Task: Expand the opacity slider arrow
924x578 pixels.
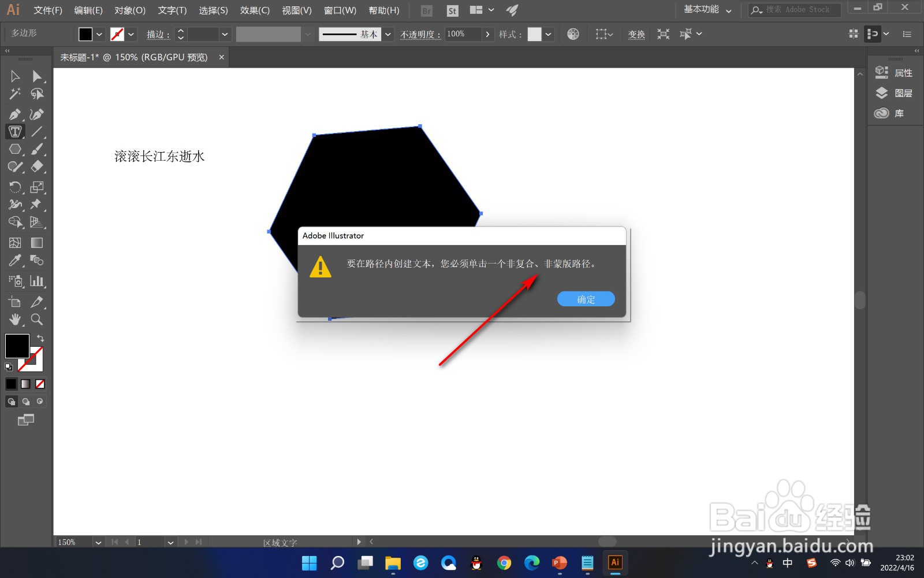Action: pyautogui.click(x=487, y=34)
